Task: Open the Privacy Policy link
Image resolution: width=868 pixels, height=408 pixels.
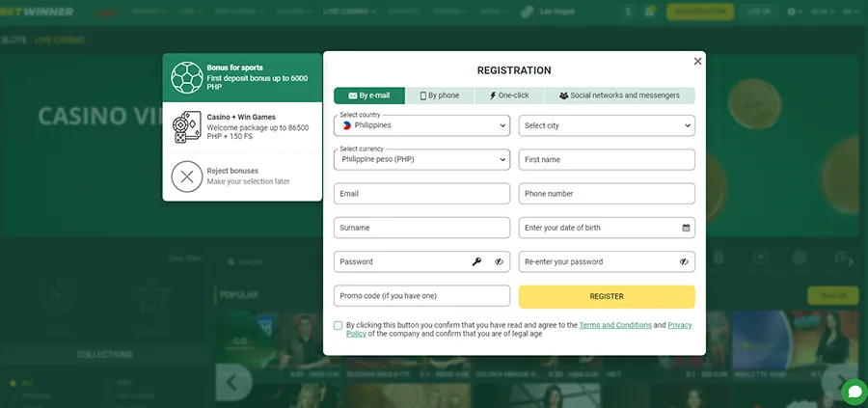Action: [x=680, y=325]
